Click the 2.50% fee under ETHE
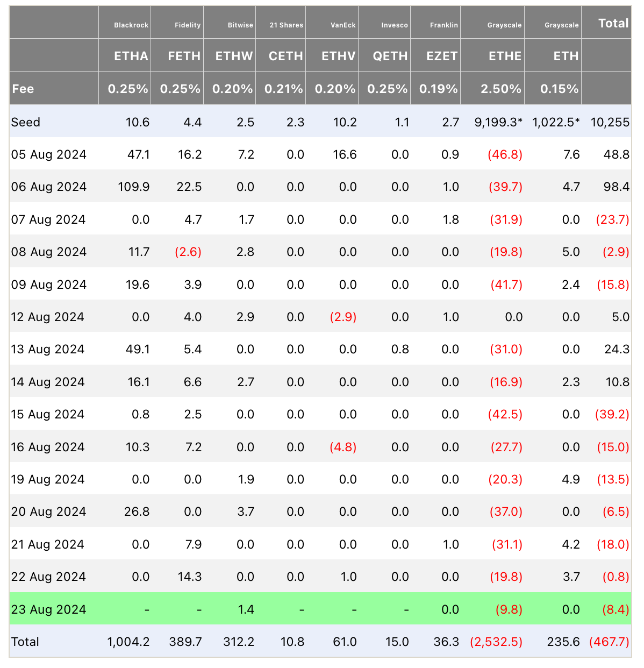The height and width of the screenshot is (668, 644). coord(500,89)
